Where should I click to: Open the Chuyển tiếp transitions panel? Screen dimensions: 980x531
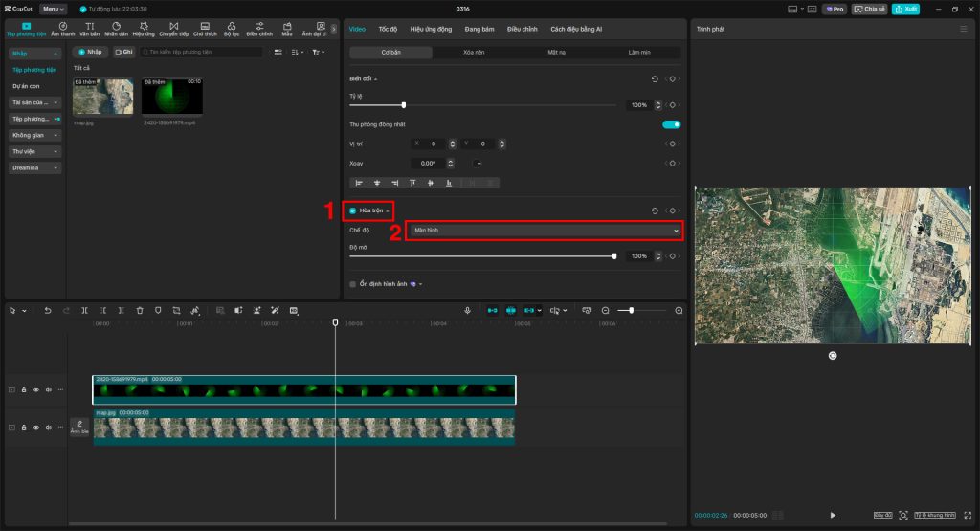173,29
